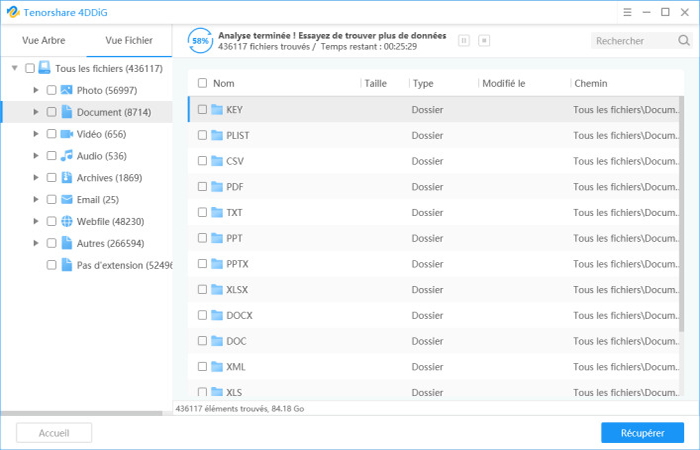Click the Photo category icon
Screen dimensions: 700x450
point(67,90)
